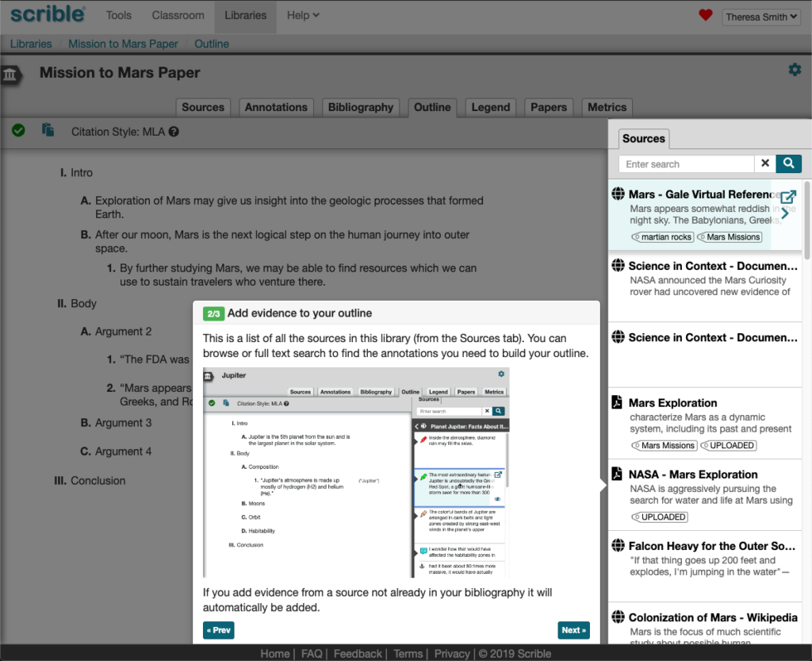Viewport: 812px width, 661px height.
Task: Select outline item 'III. Conclusion'
Action: pyautogui.click(x=90, y=481)
